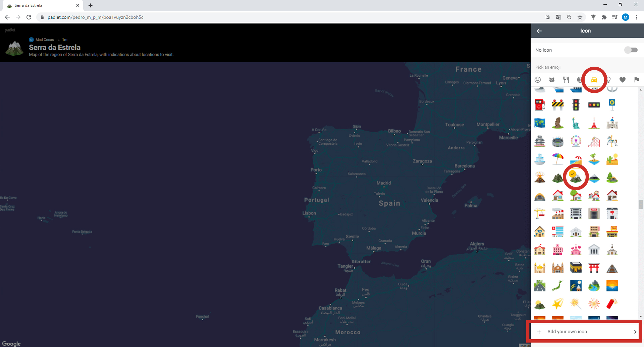Click the Serra da Estrela padlet title

(55, 47)
